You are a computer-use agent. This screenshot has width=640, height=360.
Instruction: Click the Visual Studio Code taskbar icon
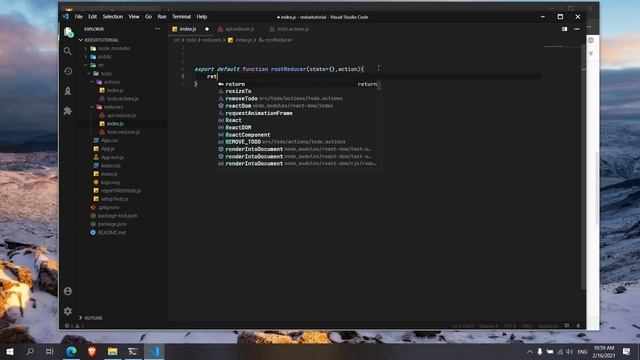[x=154, y=351]
